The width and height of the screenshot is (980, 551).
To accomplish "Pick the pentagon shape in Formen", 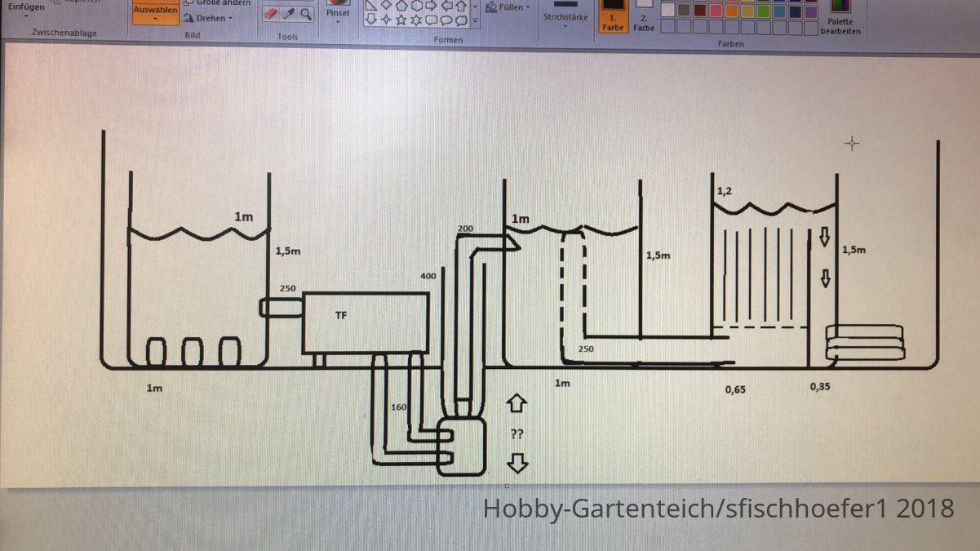I will coord(401,6).
